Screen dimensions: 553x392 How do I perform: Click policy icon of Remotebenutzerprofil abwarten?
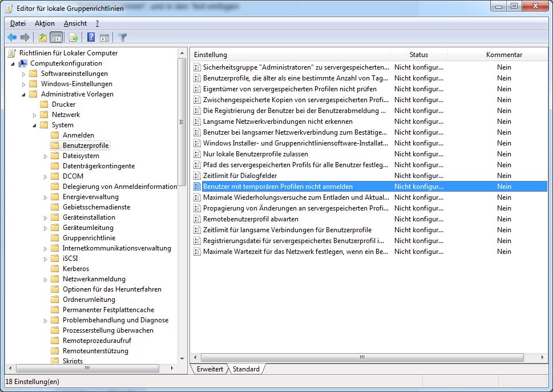click(x=197, y=219)
